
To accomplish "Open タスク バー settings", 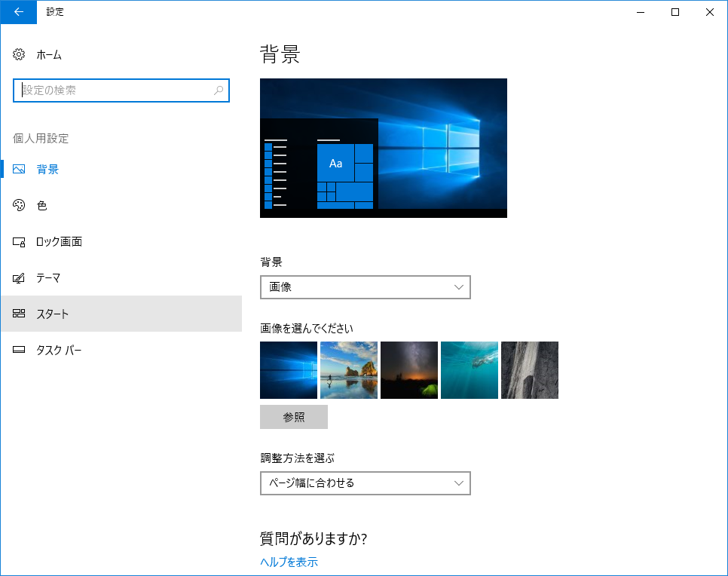I will [121, 350].
